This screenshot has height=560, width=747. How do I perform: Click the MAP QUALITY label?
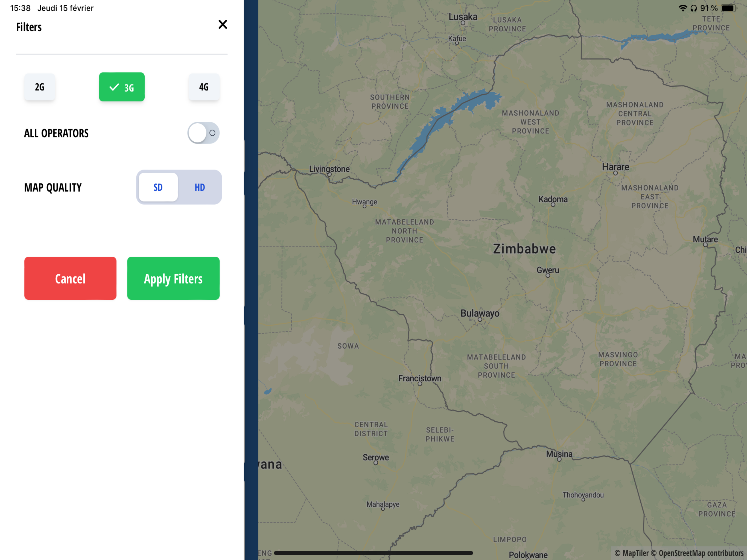(53, 188)
